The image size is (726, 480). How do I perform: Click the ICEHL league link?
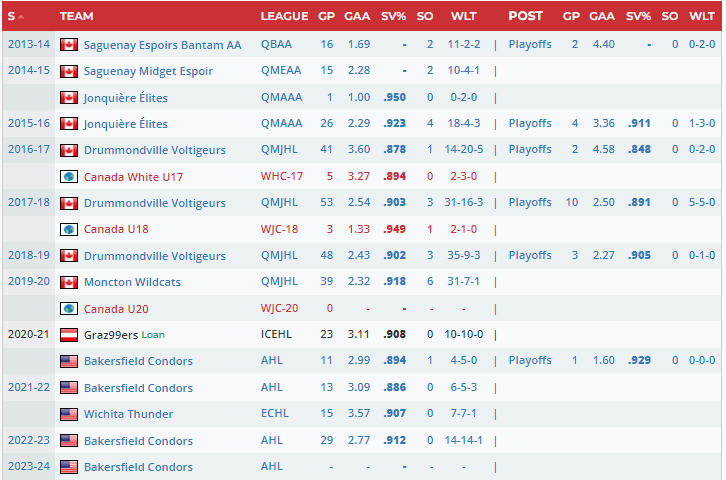(276, 335)
